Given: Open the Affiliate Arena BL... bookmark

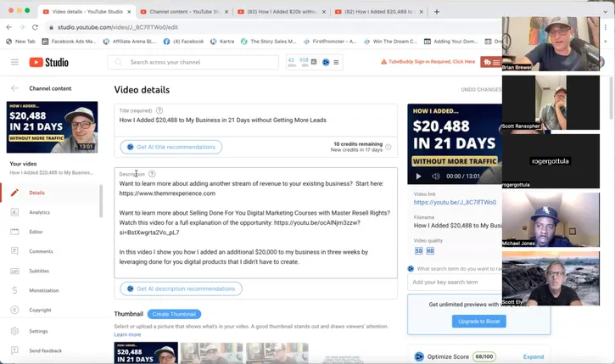Looking at the screenshot, I should point(130,42).
